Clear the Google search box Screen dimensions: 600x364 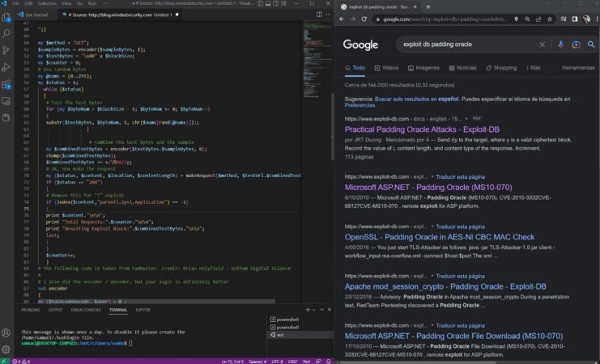coord(542,44)
